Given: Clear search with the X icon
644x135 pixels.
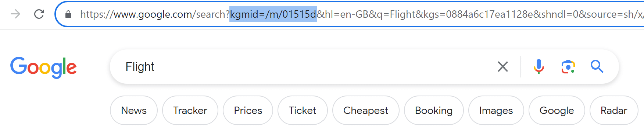Looking at the screenshot, I should click(502, 67).
